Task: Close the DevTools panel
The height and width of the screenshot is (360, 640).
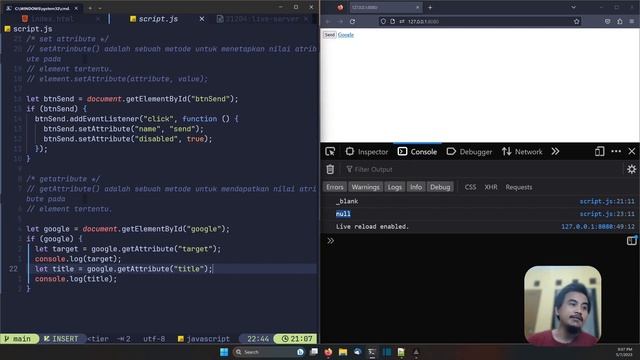Action: pos(631,151)
